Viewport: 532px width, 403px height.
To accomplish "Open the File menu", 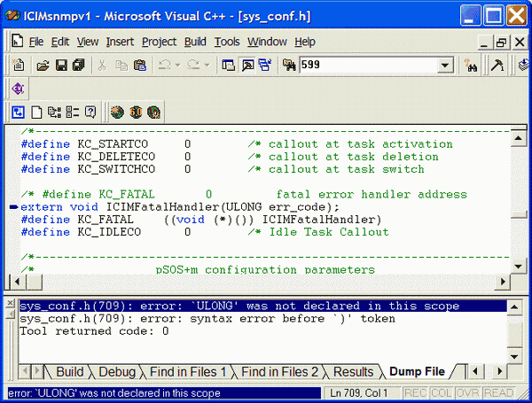I will tap(36, 42).
